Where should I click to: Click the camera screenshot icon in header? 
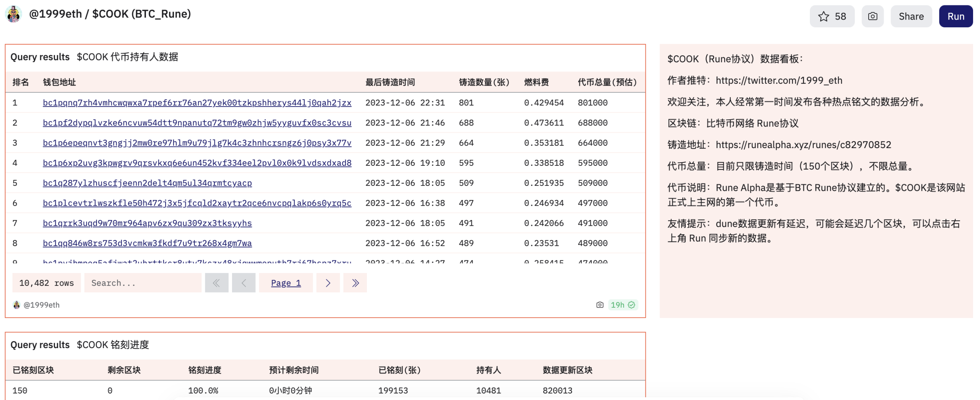[872, 17]
